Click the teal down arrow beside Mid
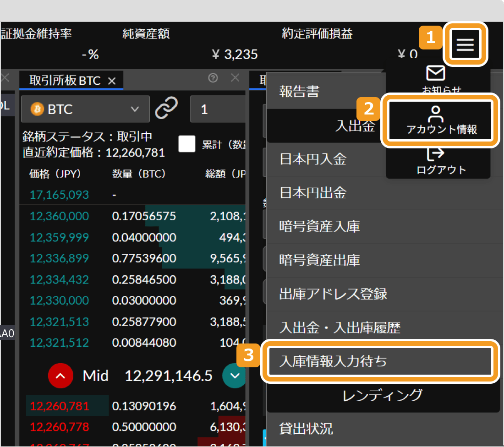The image size is (504, 447). click(234, 376)
